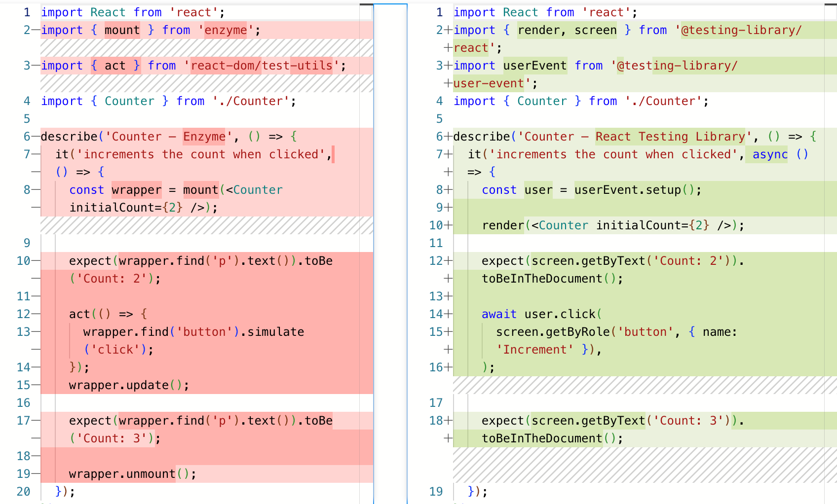Viewport: 837px width, 504px height.
Task: Click 'act' in the react-dom/test-utils import line
Action: [115, 66]
